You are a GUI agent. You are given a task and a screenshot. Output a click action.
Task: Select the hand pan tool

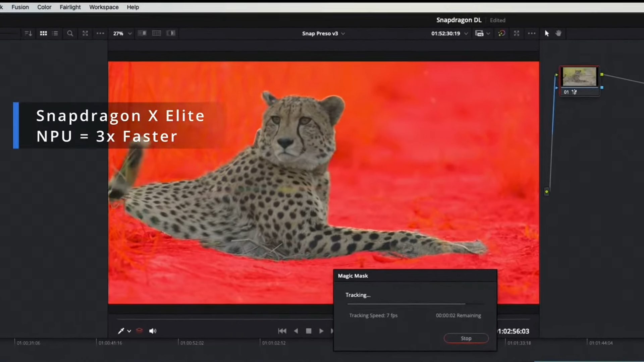pos(558,33)
